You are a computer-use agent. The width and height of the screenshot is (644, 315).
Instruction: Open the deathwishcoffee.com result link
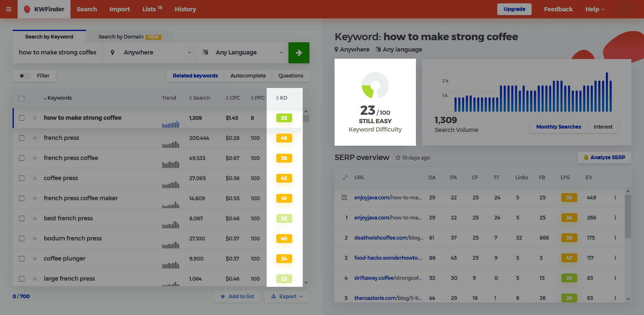pyautogui.click(x=388, y=238)
